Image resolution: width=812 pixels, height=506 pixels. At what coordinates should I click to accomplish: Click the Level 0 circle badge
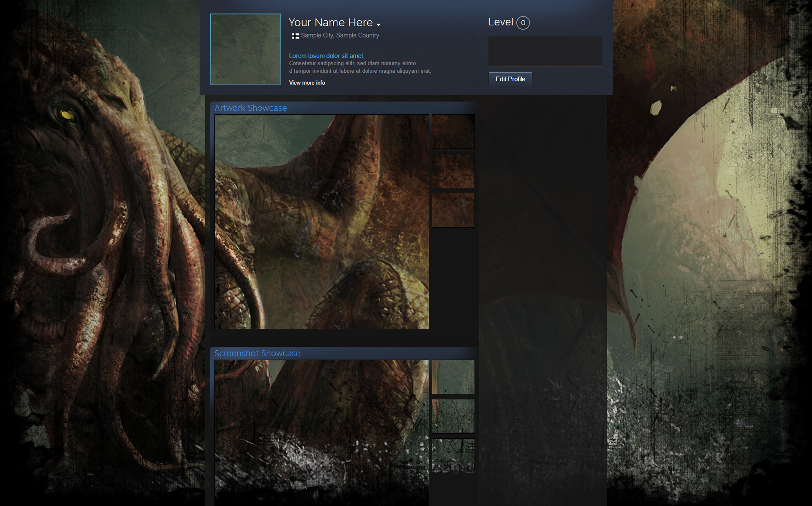[523, 23]
